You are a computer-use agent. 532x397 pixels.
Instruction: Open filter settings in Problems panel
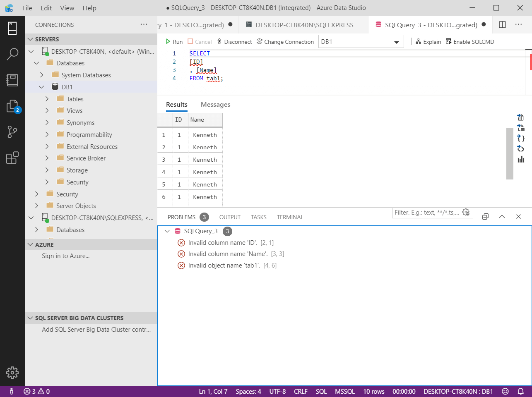[466, 213]
